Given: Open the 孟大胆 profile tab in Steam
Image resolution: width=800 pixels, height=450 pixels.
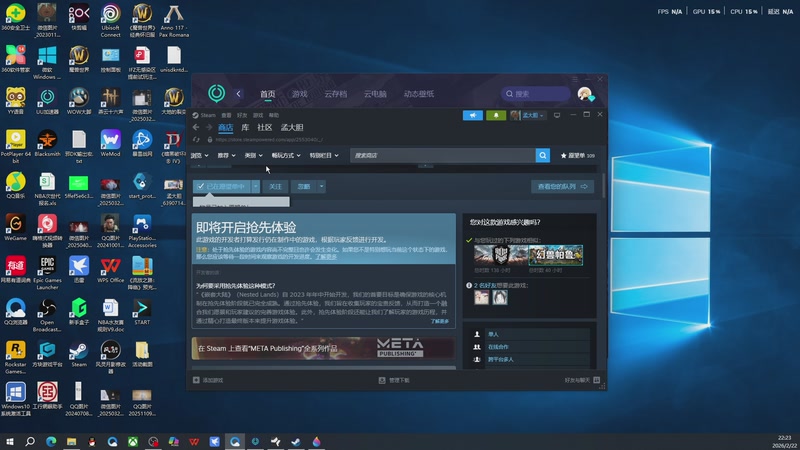Looking at the screenshot, I should [x=292, y=128].
